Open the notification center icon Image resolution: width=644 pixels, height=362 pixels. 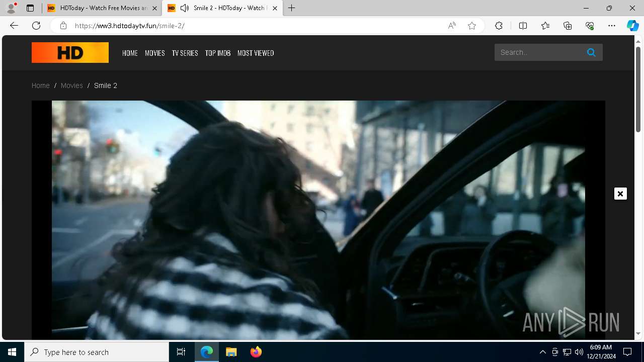pyautogui.click(x=627, y=352)
